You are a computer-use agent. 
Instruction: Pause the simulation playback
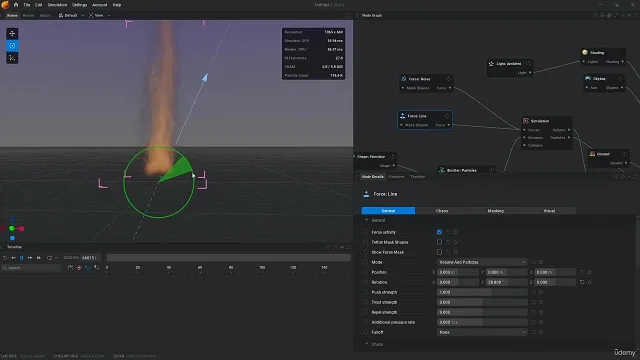[x=21, y=258]
